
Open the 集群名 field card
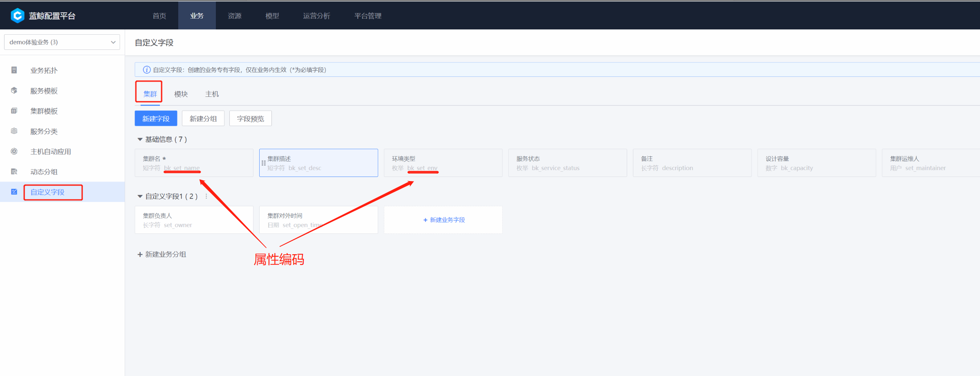(x=194, y=163)
